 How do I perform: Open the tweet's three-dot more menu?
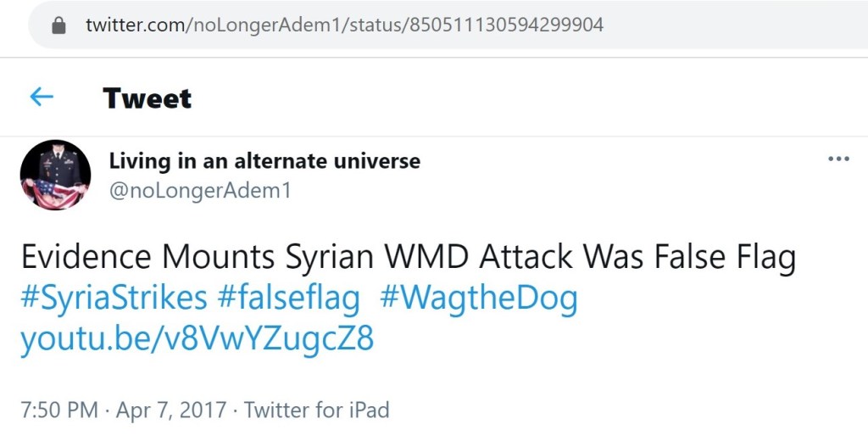click(838, 159)
